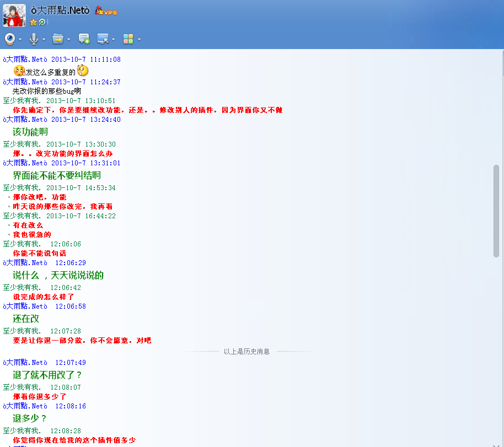
Task: Select red message 有在改么
Action: coord(28,225)
